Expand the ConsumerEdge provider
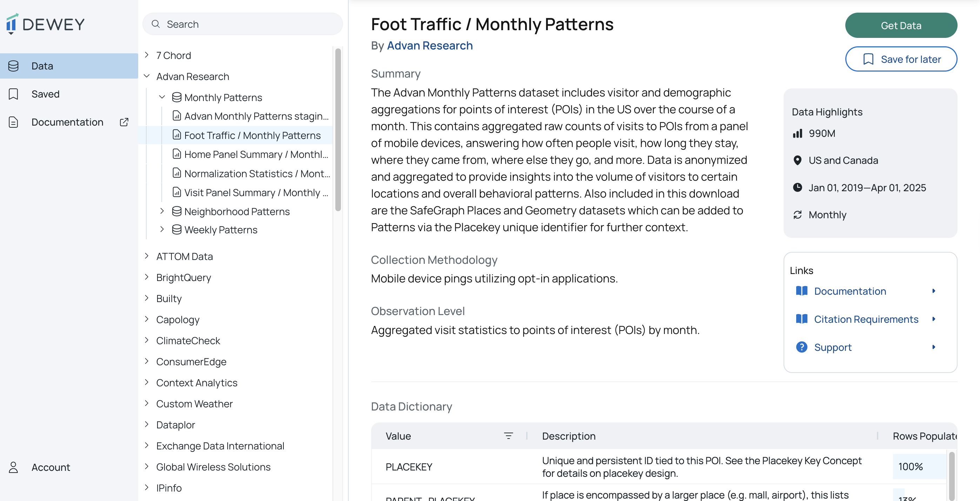980x501 pixels. pyautogui.click(x=147, y=361)
